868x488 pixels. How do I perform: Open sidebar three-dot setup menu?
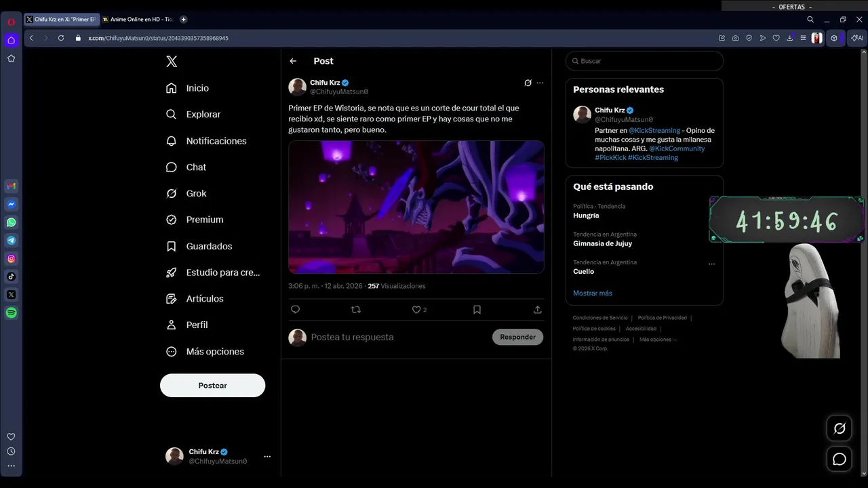pos(11,466)
